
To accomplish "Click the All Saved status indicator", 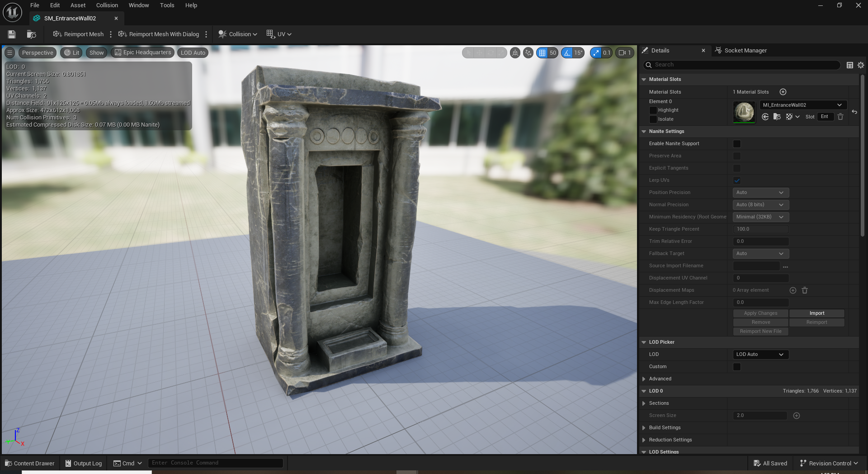I will coord(770,463).
